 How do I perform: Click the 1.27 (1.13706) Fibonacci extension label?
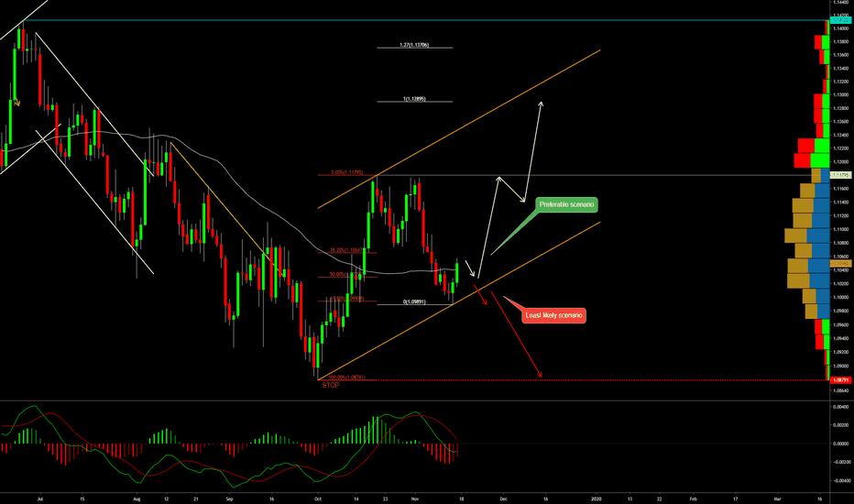[414, 45]
